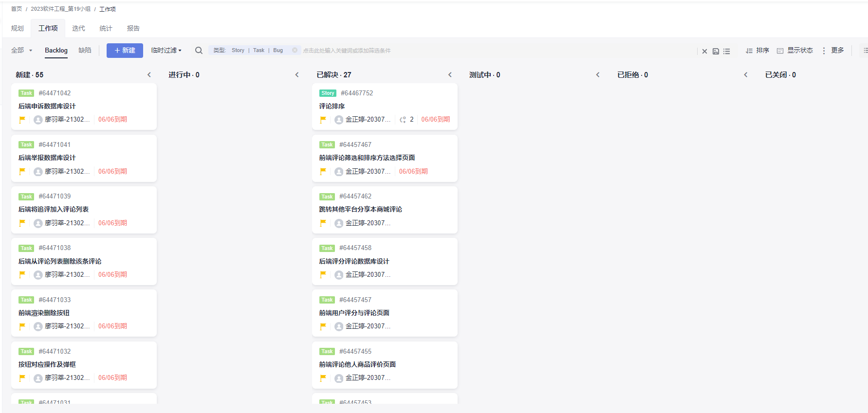Image resolution: width=868 pixels, height=413 pixels.
Task: Click the search magnifier icon
Action: pos(199,50)
